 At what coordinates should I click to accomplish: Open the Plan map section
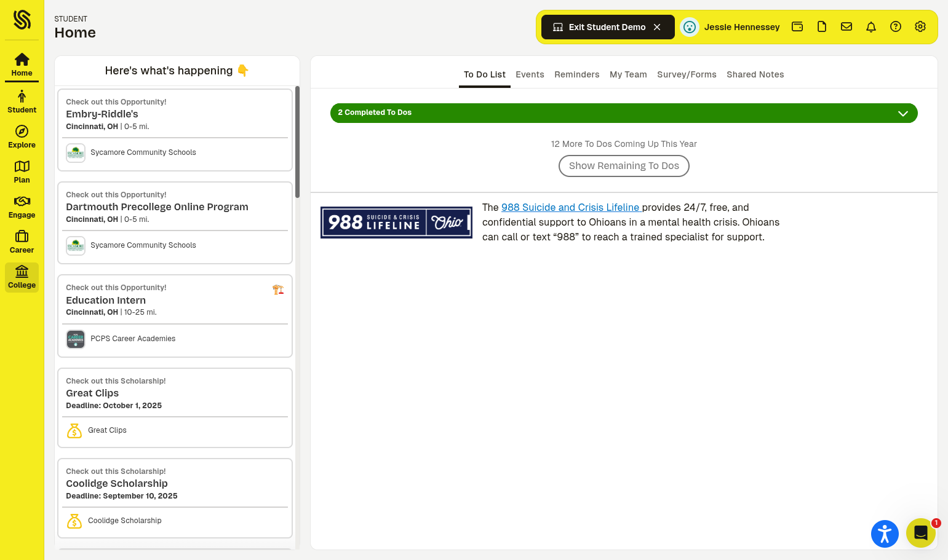pyautogui.click(x=22, y=172)
